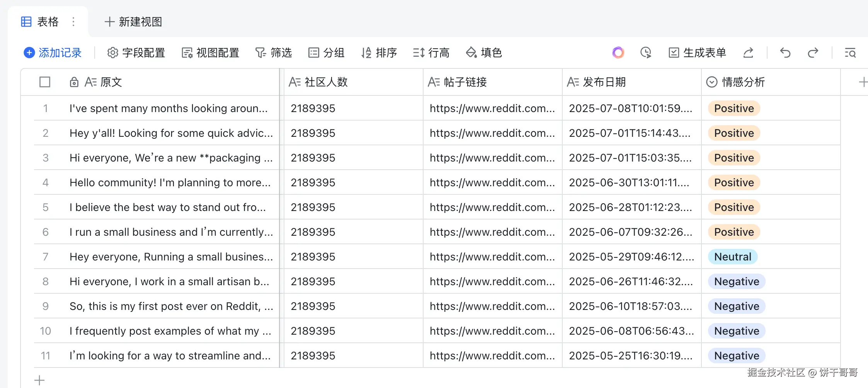Viewport: 868px width, 388px height.
Task: Open the 表格 tab options menu dots
Action: coord(73,22)
